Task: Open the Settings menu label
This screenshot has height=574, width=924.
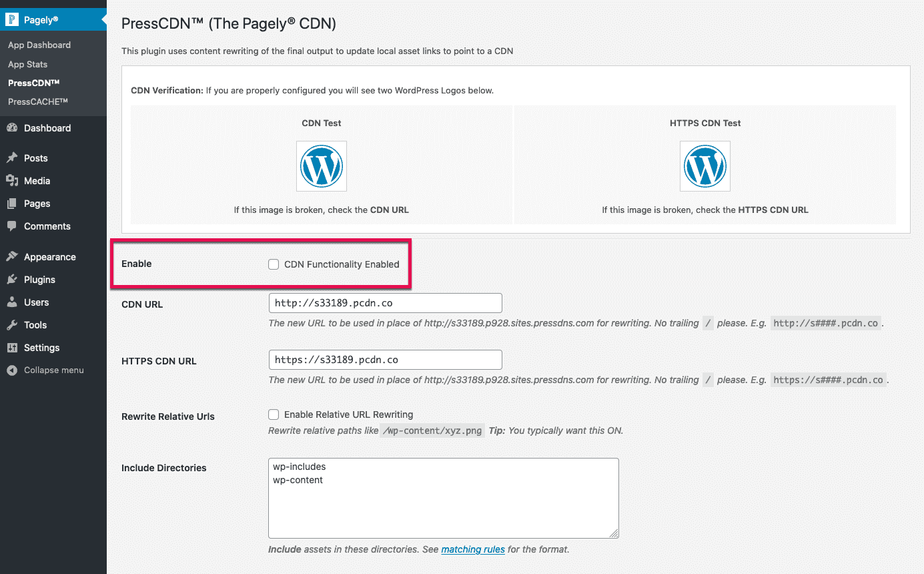Action: (x=42, y=348)
